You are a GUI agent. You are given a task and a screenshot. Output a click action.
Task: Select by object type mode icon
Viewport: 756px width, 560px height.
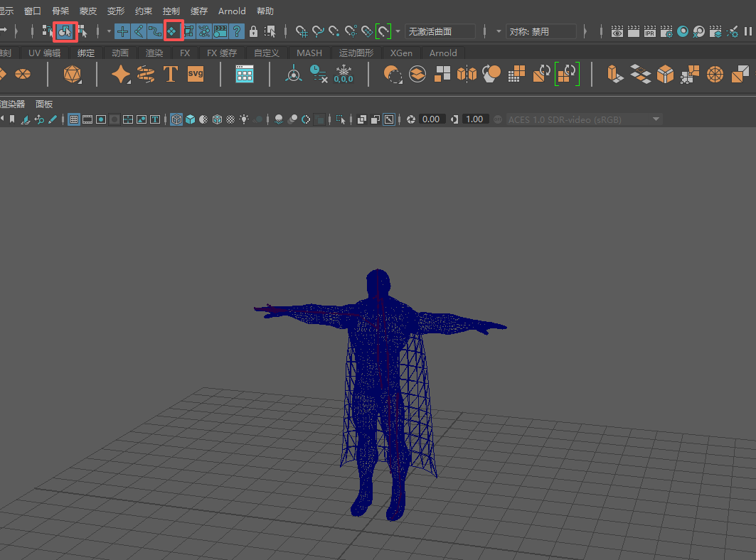click(65, 32)
